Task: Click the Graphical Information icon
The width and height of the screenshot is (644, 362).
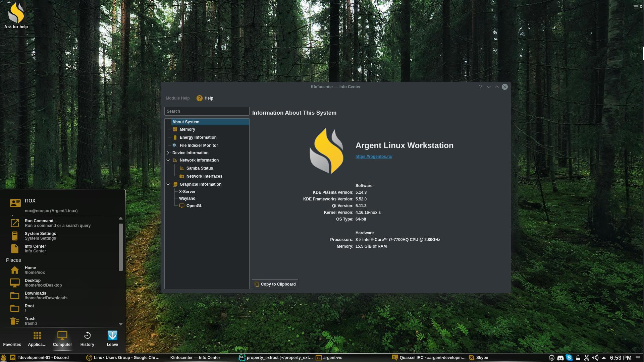Action: tap(175, 184)
